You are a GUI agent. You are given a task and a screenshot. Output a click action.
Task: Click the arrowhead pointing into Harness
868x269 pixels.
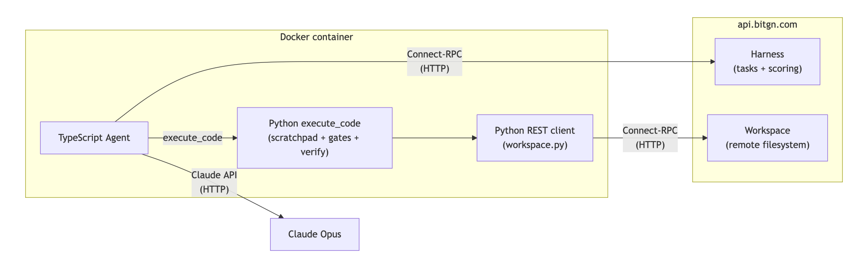pyautogui.click(x=712, y=61)
